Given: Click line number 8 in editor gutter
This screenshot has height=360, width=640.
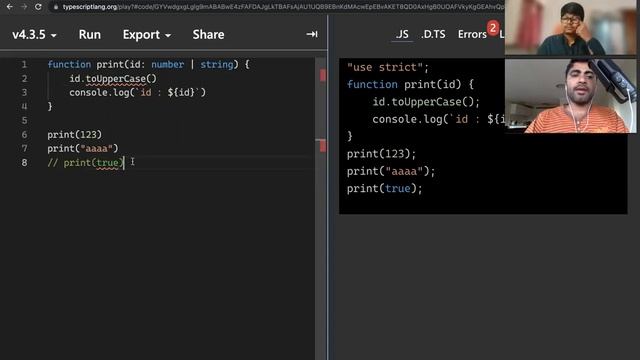Looking at the screenshot, I should (x=24, y=162).
